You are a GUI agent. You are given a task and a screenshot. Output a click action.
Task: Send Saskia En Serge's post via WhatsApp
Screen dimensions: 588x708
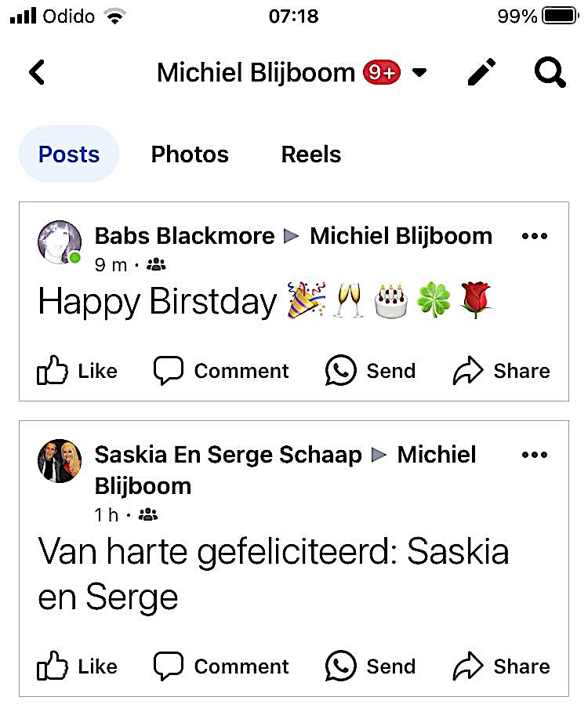tap(370, 666)
